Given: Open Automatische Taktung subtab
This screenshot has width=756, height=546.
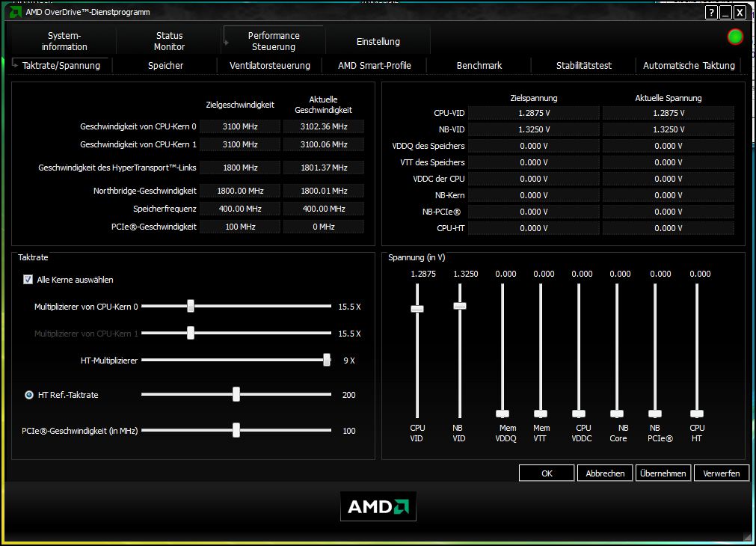Looking at the screenshot, I should point(689,66).
